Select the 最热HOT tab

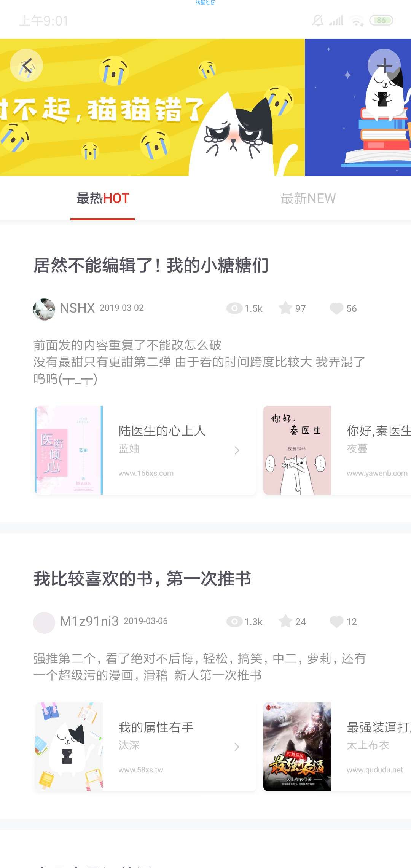(x=103, y=198)
